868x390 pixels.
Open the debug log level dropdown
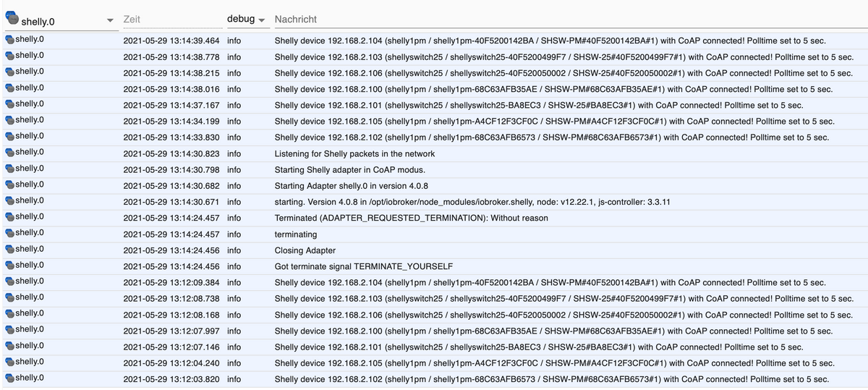click(x=247, y=19)
